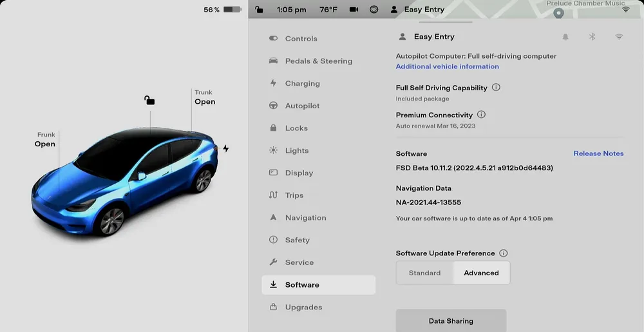Image resolution: width=644 pixels, height=332 pixels.
Task: Tap the software up to date message
Action: point(474,218)
